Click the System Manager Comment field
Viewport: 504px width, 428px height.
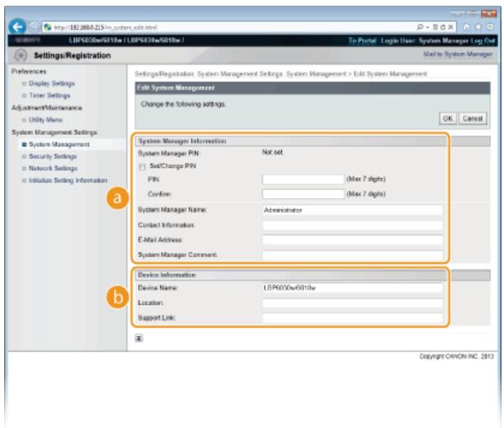click(352, 255)
